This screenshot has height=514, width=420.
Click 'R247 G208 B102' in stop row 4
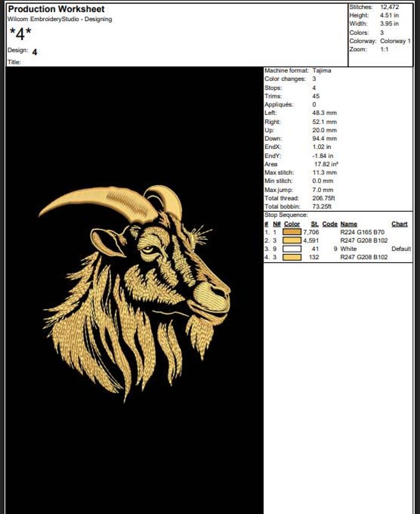coord(364,257)
